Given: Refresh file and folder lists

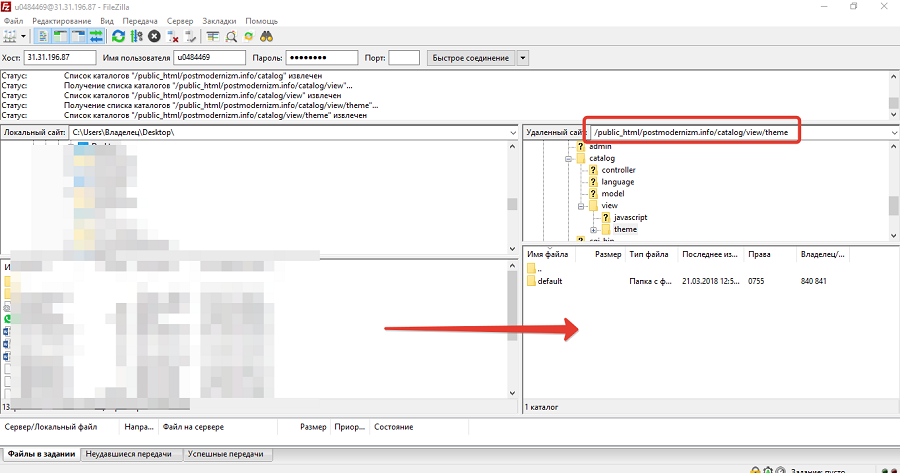Looking at the screenshot, I should [118, 37].
